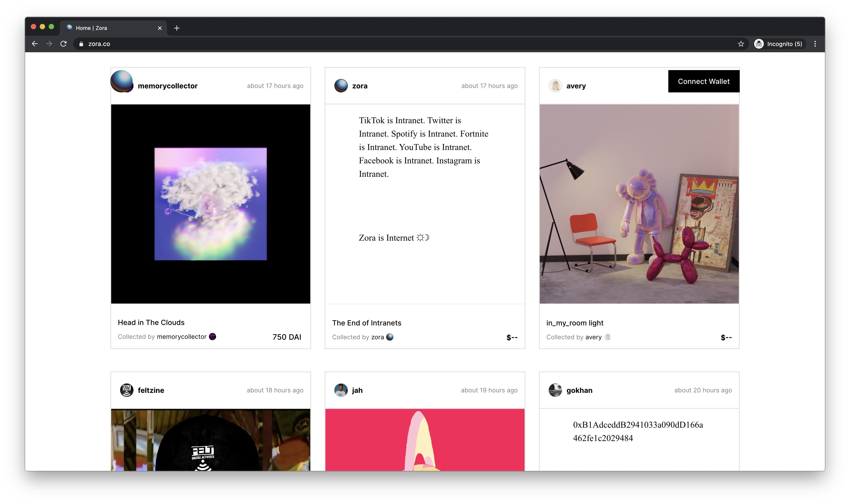The image size is (850, 504).
Task: Click the browser forward arrow
Action: (49, 44)
